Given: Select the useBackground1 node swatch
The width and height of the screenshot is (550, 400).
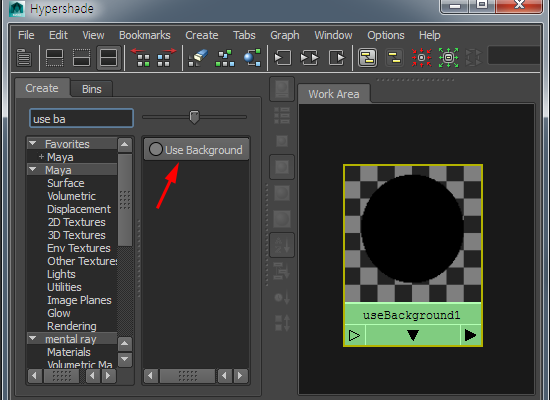Looking at the screenshot, I should 413,234.
